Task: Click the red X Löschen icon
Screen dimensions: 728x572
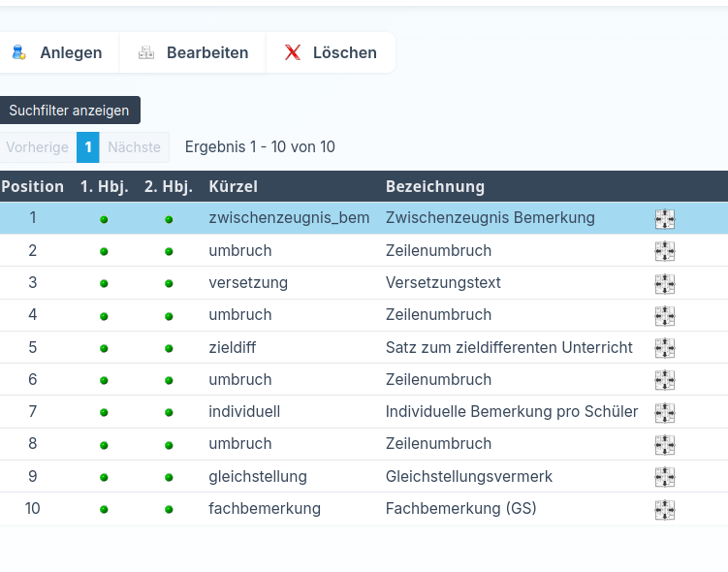Action: (292, 52)
